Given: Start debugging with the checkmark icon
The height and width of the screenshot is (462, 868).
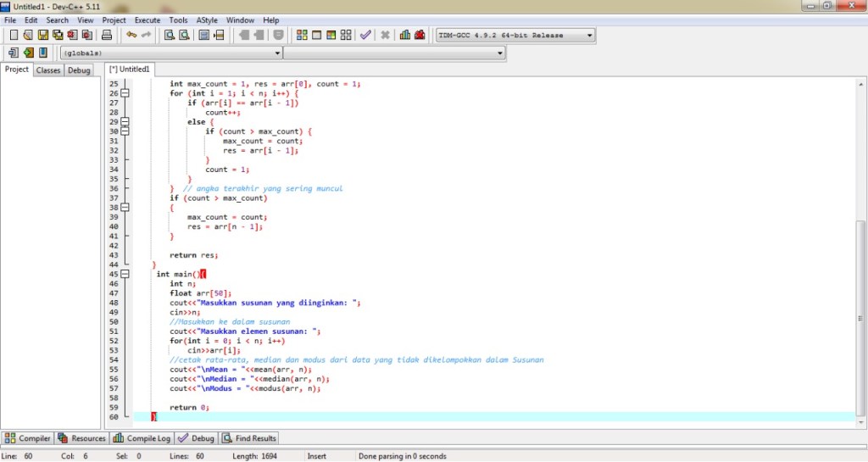Looking at the screenshot, I should tap(365, 36).
